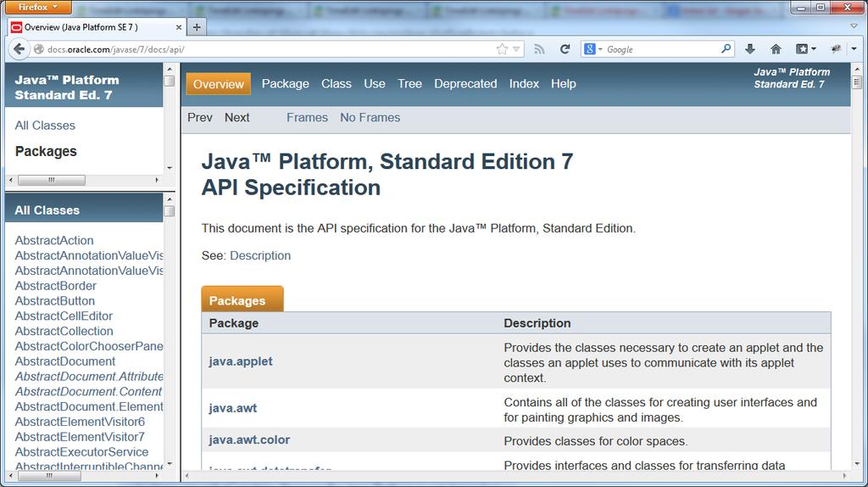Click the Oracle site identity icon

click(x=39, y=49)
